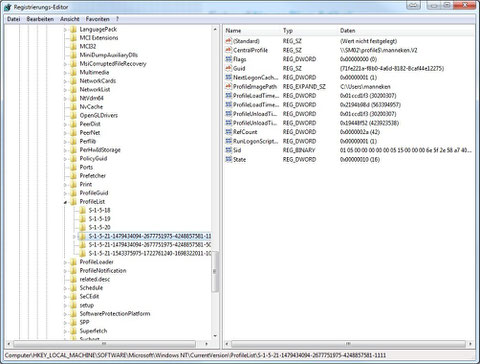Click the Schedule folder icon
Viewport: 480px width, 364px height.
coord(73,288)
